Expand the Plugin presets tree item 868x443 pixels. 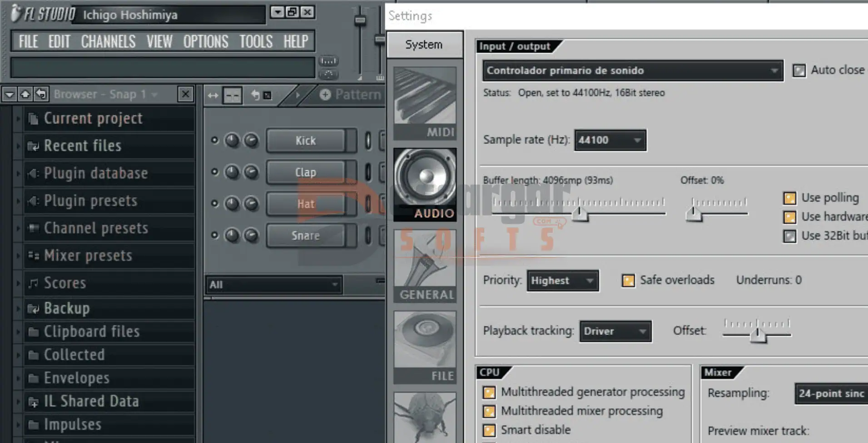click(18, 201)
